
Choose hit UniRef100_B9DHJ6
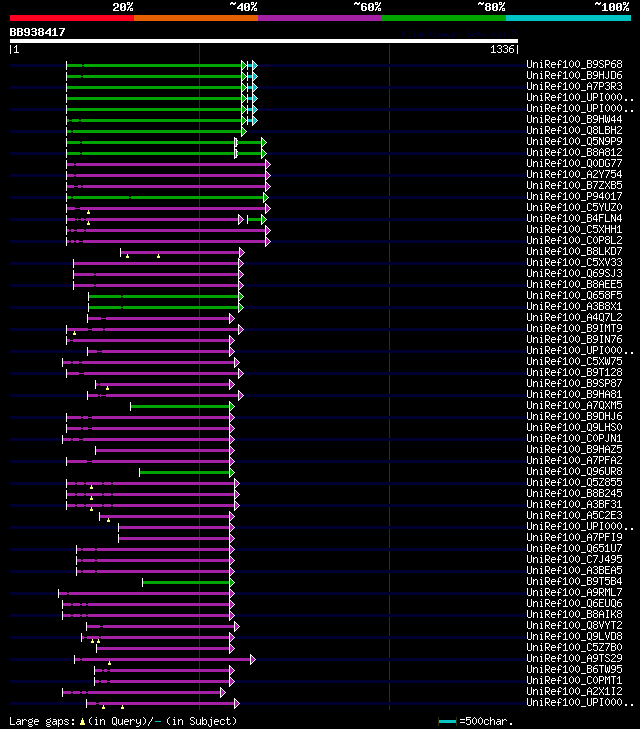574,417
